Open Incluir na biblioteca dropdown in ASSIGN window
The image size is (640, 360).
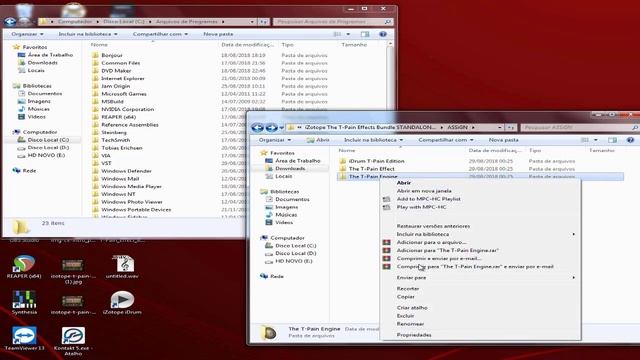(373, 140)
